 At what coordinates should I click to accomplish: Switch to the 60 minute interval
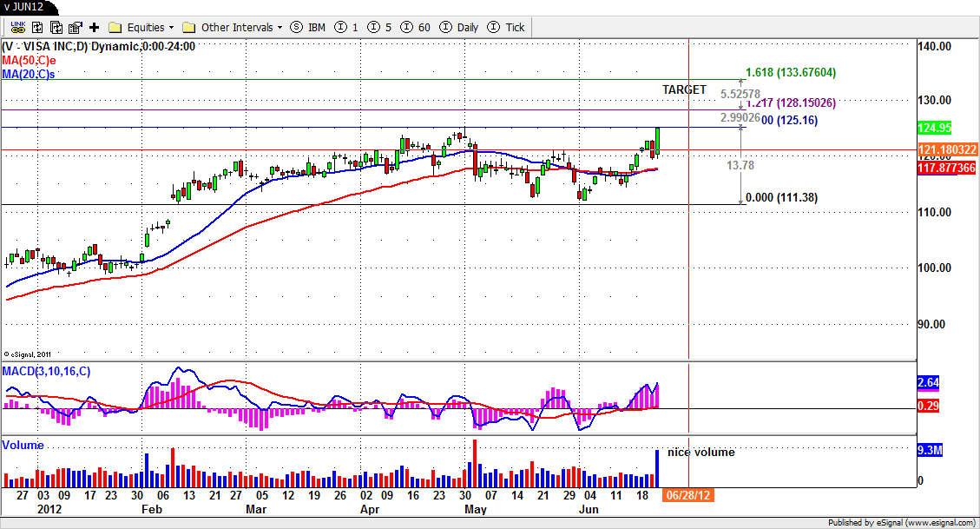(416, 27)
